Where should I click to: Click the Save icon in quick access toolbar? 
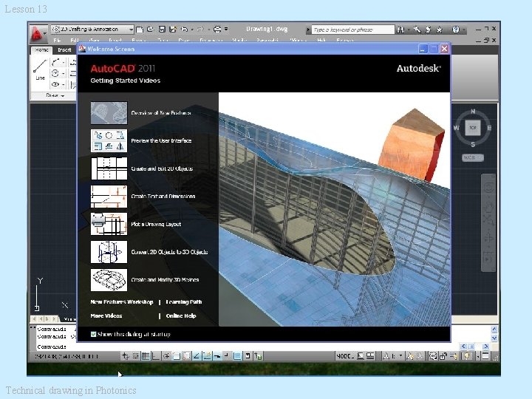click(x=162, y=30)
